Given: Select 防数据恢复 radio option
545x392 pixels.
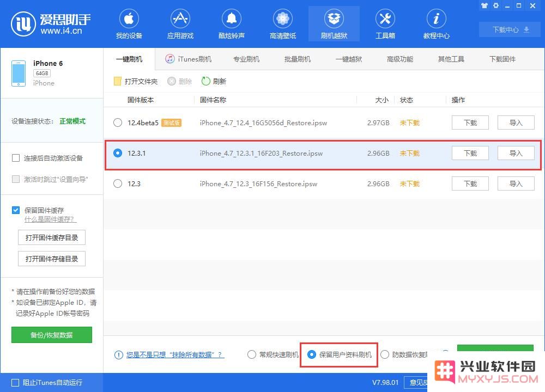Looking at the screenshot, I should tap(385, 354).
